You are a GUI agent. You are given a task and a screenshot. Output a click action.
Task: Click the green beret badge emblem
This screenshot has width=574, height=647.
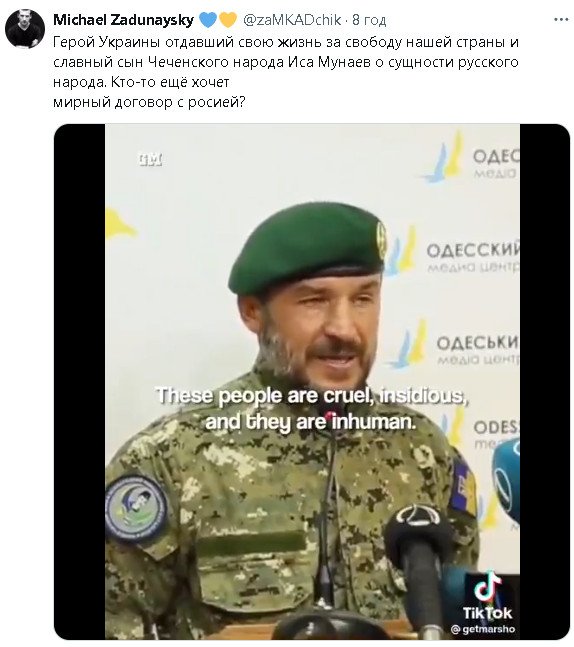point(381,238)
